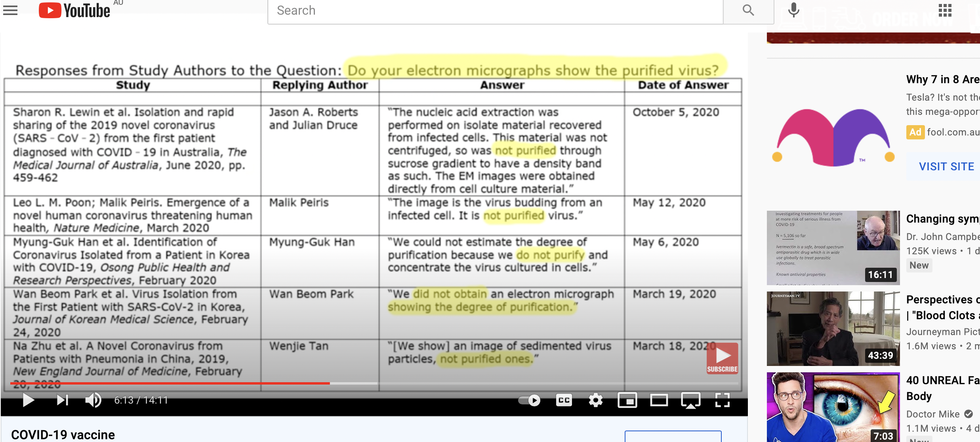
Task: Open video settings gear menu
Action: 595,400
